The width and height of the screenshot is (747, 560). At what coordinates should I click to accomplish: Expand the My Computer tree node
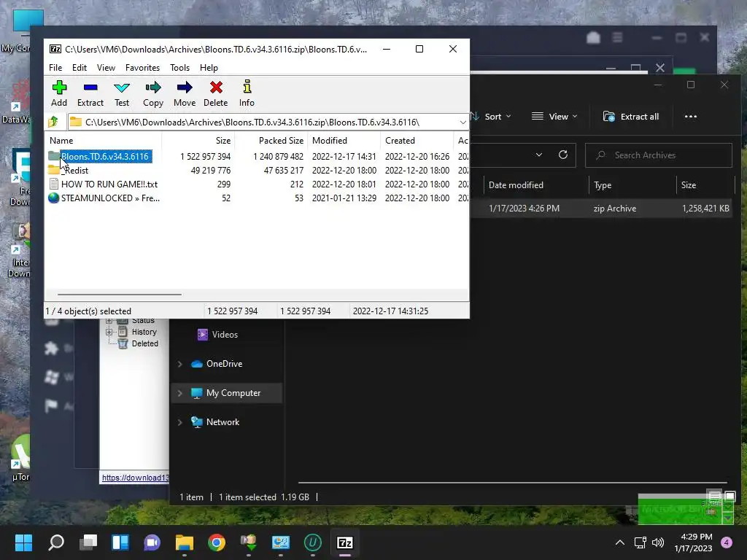click(x=179, y=393)
